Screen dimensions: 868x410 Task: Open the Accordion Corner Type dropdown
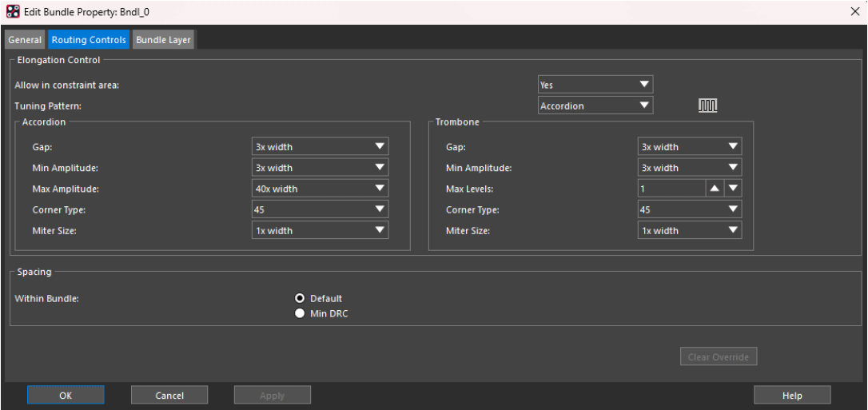point(320,209)
